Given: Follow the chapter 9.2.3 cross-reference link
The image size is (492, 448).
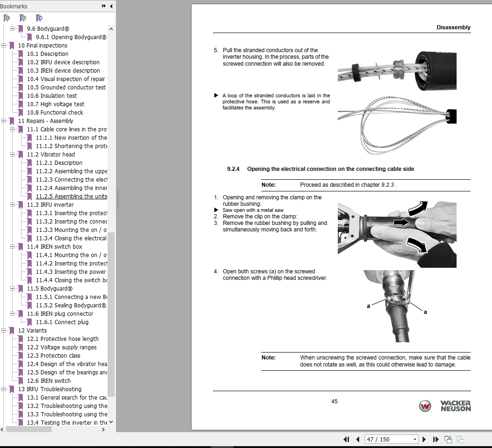Looking at the screenshot, I should 388,185.
